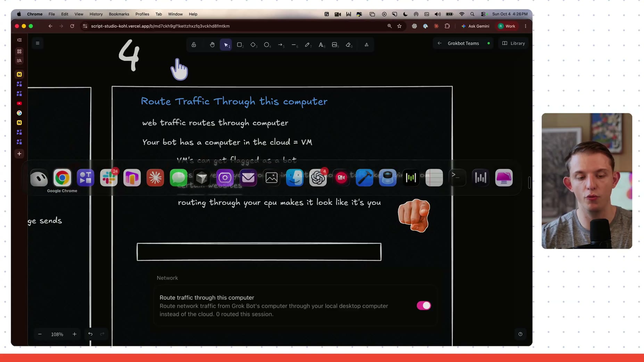
Task: Select the diamond shape tool
Action: tap(253, 45)
